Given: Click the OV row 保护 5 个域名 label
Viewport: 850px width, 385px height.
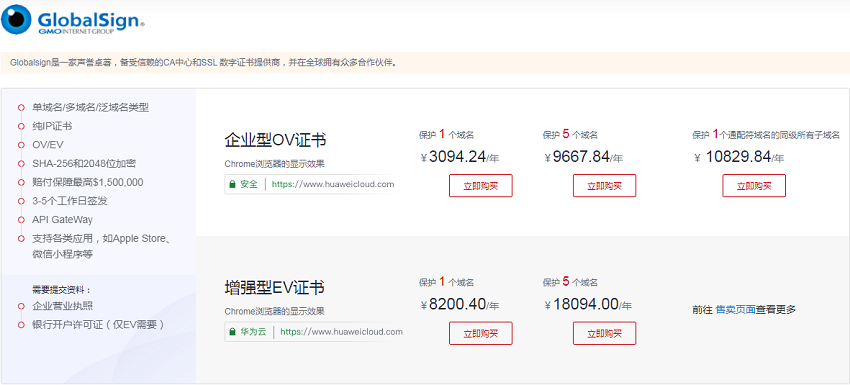Looking at the screenshot, I should coord(570,134).
